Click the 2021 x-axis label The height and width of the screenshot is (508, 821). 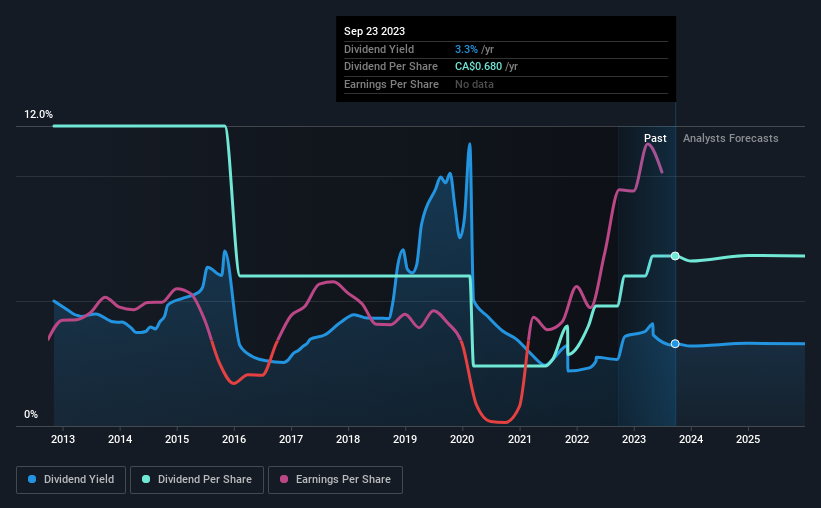point(520,439)
